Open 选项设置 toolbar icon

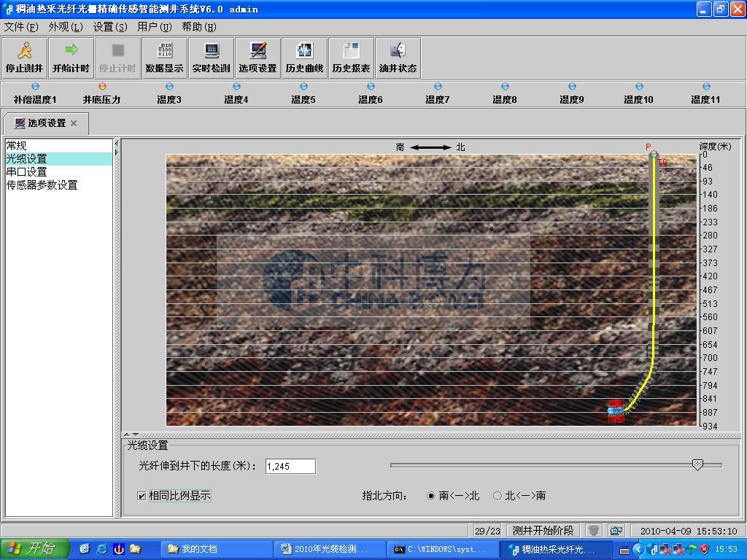[258, 58]
